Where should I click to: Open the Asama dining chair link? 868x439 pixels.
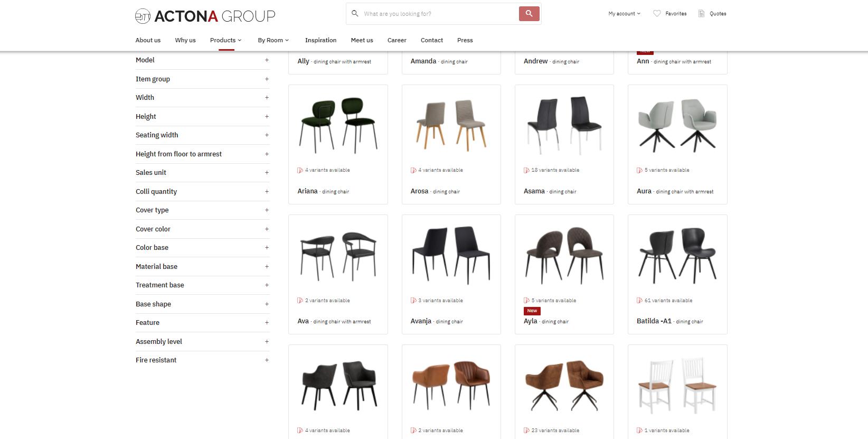[550, 191]
